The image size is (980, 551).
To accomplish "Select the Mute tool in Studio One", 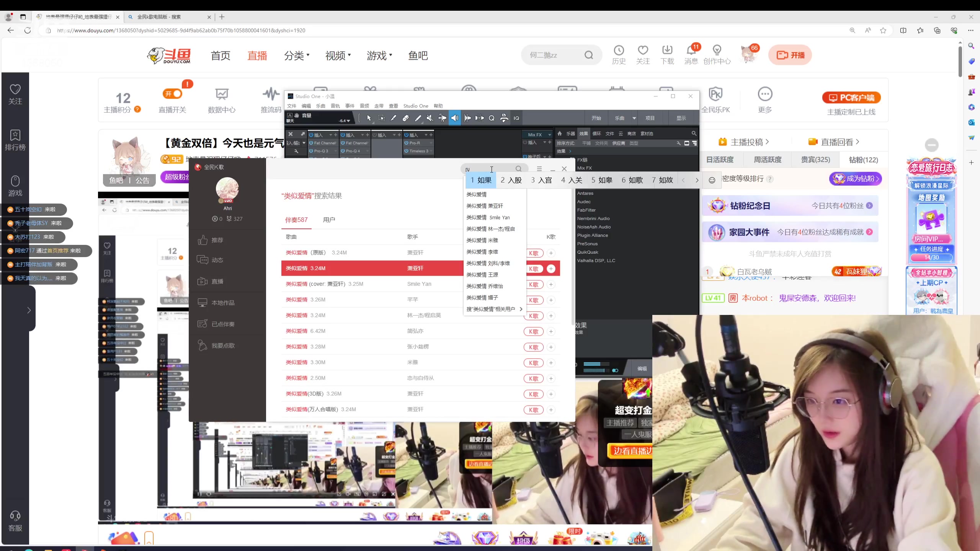I will point(430,118).
